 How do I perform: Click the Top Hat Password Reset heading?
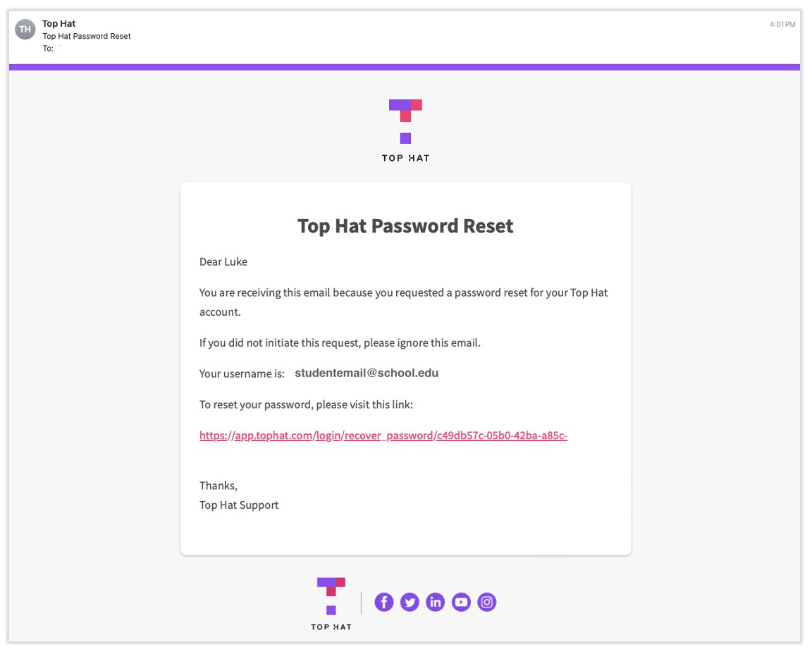click(405, 226)
